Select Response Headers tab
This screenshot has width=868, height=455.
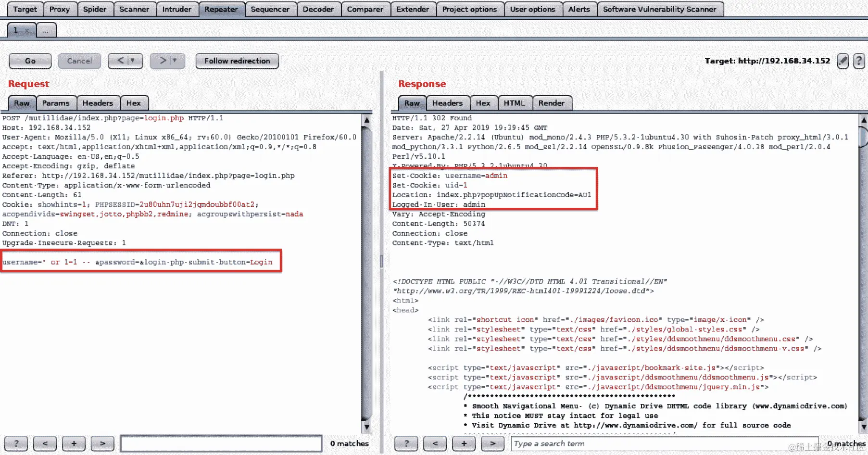tap(447, 103)
